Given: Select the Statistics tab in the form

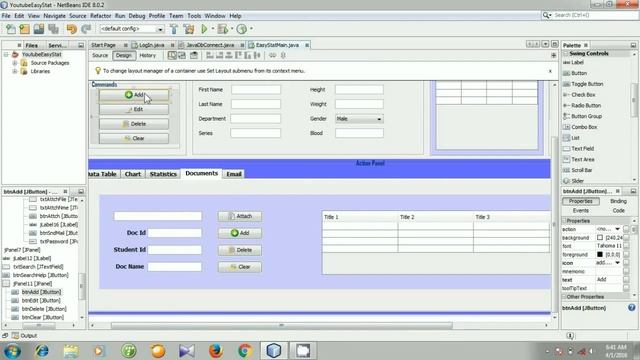Looking at the screenshot, I should [163, 174].
